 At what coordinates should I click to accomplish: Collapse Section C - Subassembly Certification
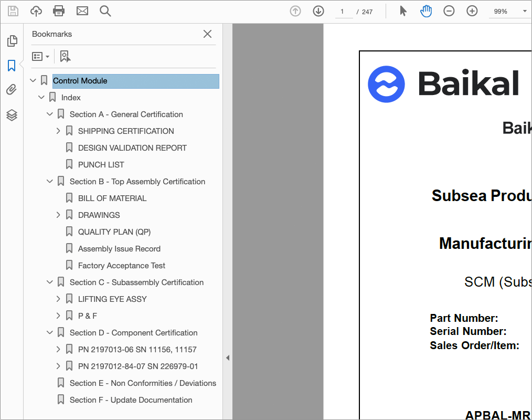(x=49, y=282)
